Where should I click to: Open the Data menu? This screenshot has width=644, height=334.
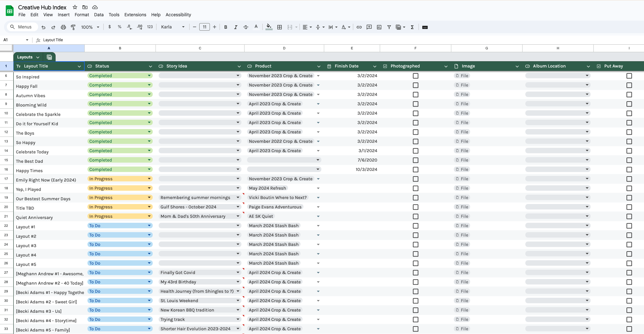click(x=99, y=15)
